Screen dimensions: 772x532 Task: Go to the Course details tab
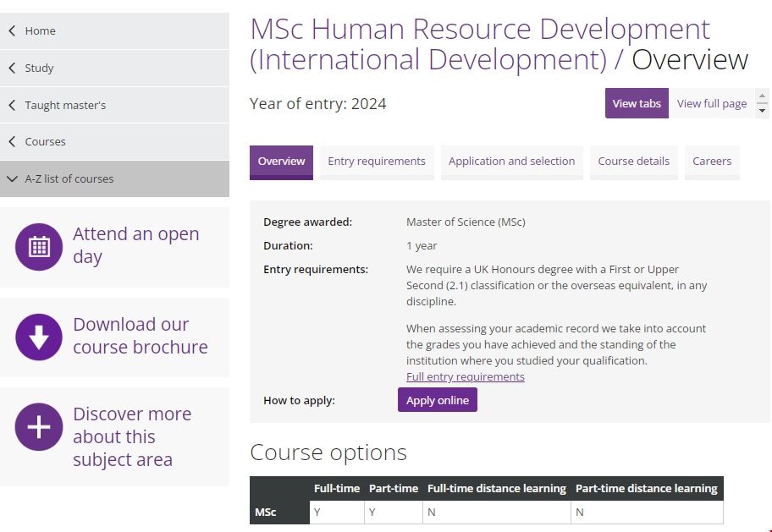point(633,162)
